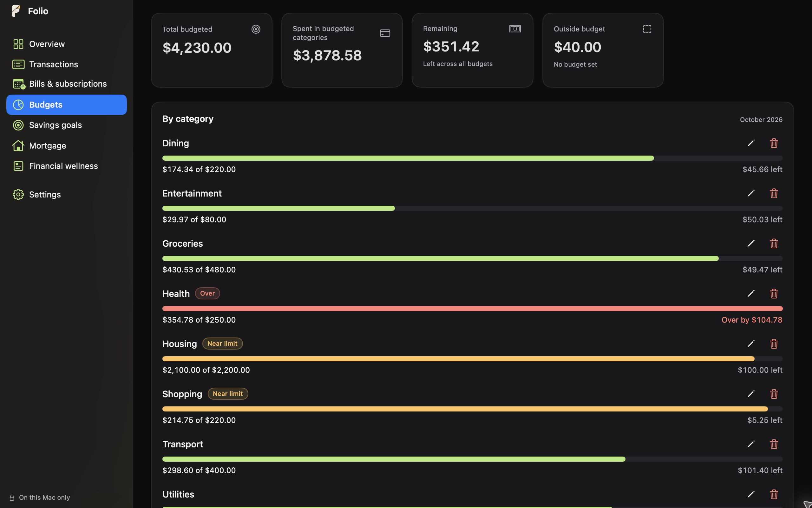Click the October 2026 month label
This screenshot has width=812, height=508.
pos(761,120)
